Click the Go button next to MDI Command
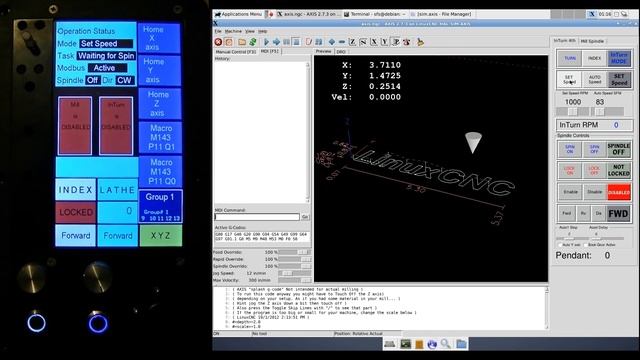The height and width of the screenshot is (360, 640). point(305,217)
